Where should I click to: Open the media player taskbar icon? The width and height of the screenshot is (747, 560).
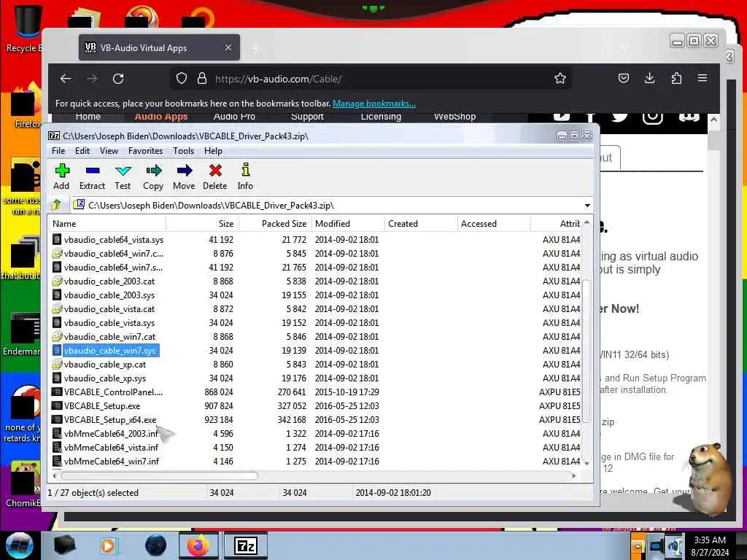tap(108, 545)
